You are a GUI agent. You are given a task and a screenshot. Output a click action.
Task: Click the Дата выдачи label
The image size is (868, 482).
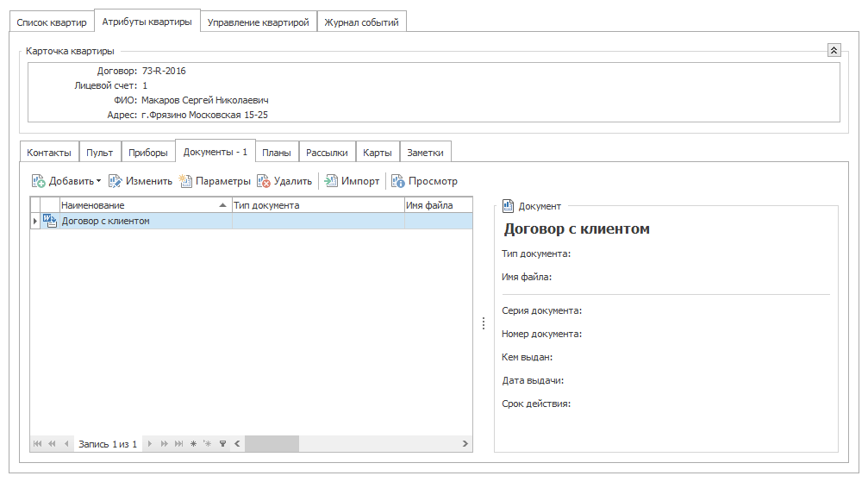point(533,380)
